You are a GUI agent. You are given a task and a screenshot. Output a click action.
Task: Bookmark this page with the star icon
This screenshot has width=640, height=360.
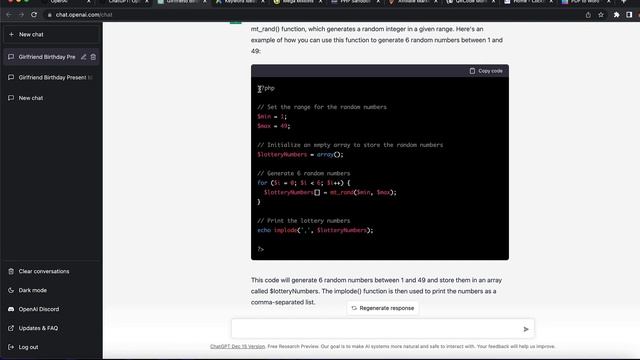click(601, 15)
